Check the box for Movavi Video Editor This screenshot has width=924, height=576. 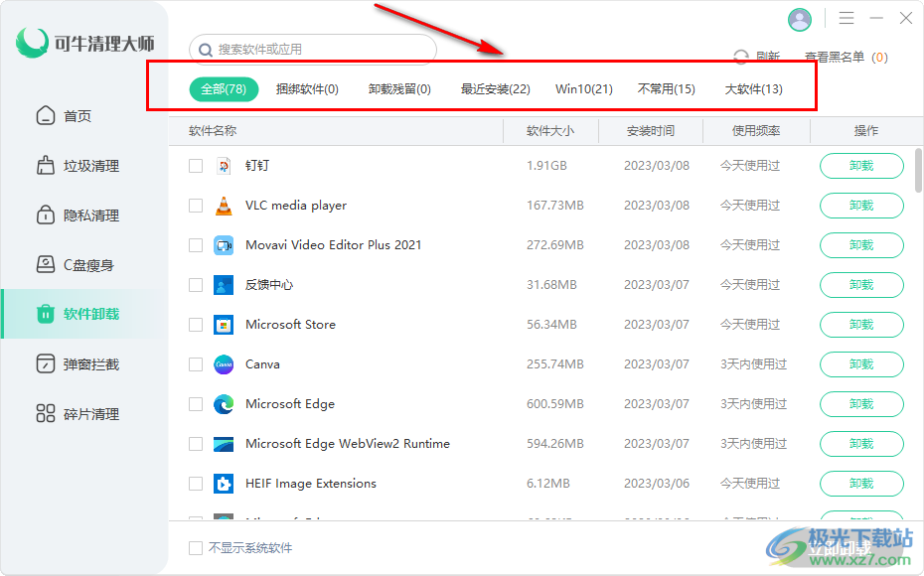[x=196, y=245]
